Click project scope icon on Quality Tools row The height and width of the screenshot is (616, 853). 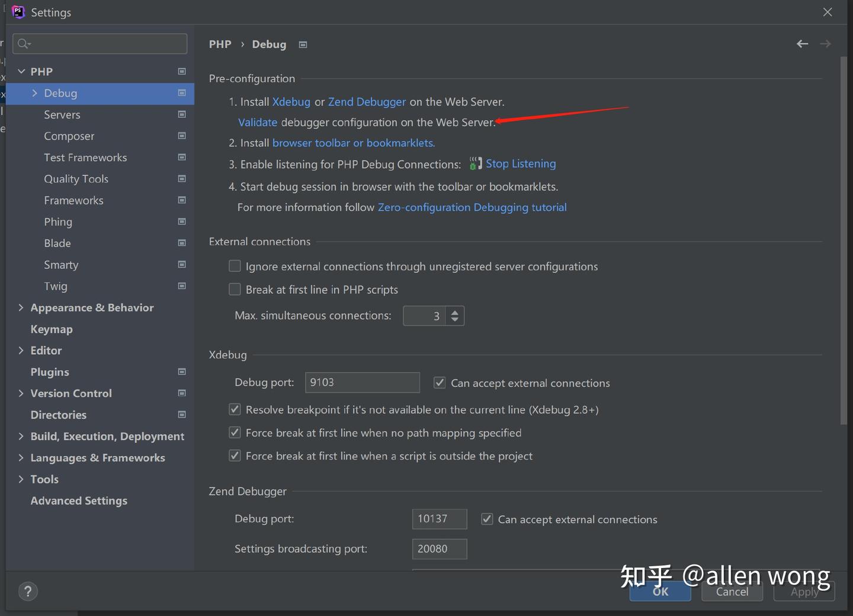coord(182,178)
